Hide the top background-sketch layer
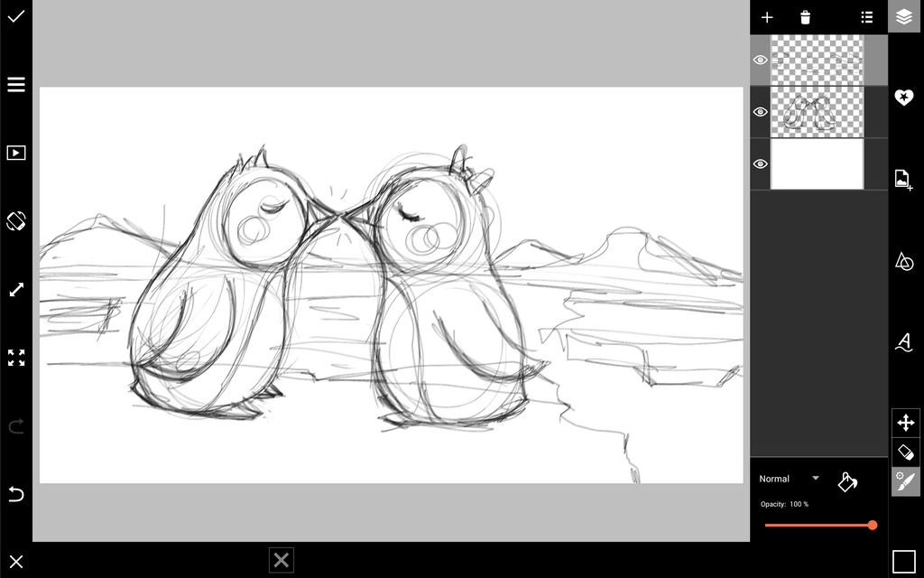 pyautogui.click(x=760, y=60)
